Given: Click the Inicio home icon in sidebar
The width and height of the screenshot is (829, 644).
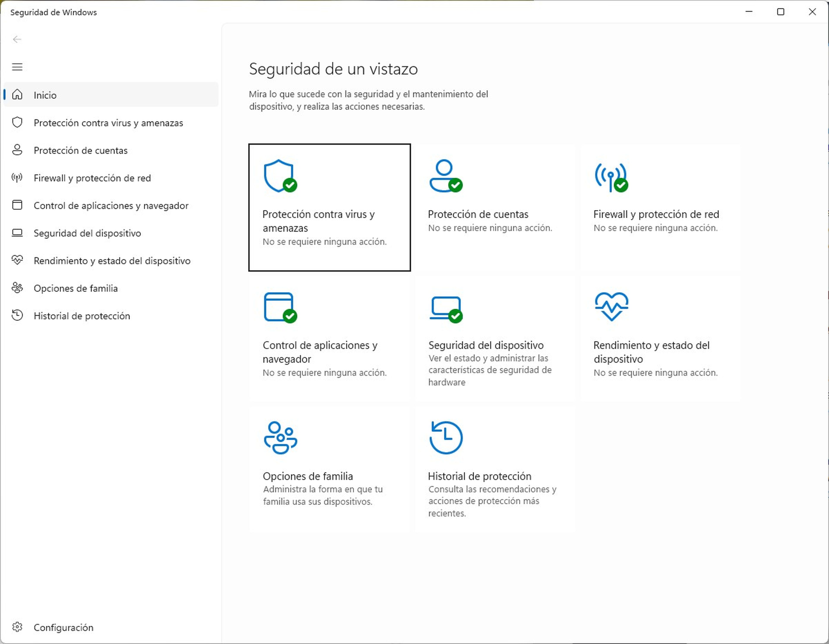Looking at the screenshot, I should [17, 95].
